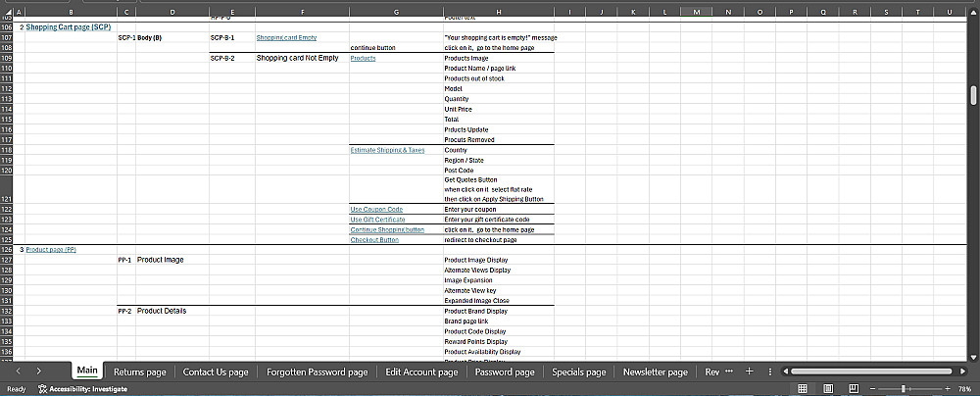Follow the Shopping card Empty link
Viewport: 980px width, 396px height.
[286, 37]
